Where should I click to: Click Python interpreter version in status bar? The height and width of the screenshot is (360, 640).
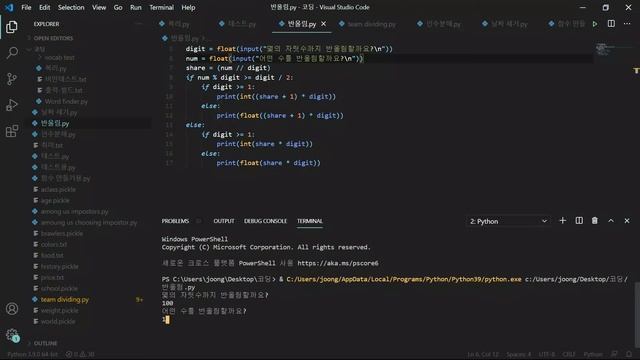point(33,354)
